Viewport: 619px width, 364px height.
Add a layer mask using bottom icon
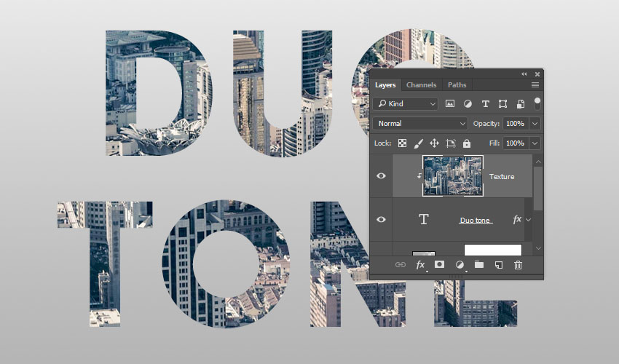(x=440, y=265)
